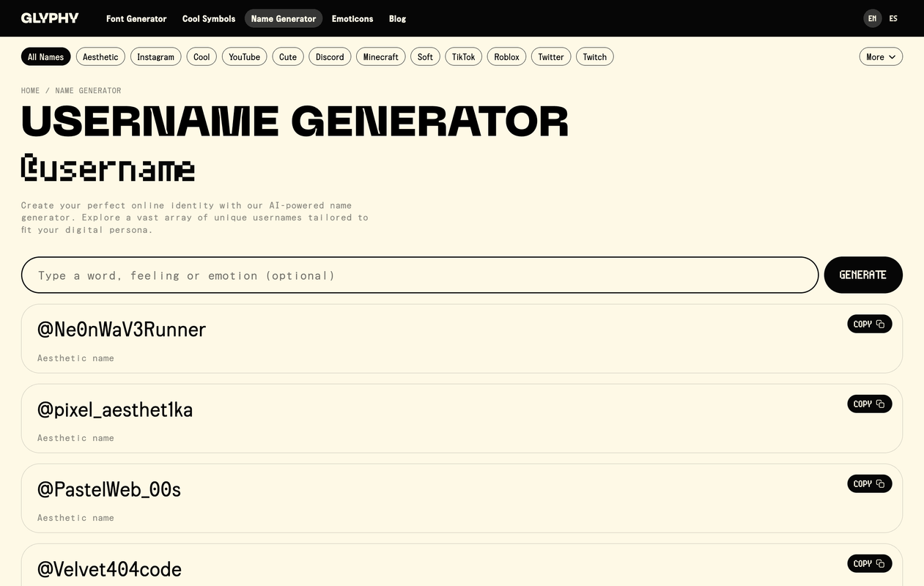Click NAME GENERATOR breadcrumb link
The height and width of the screenshot is (586, 924).
tap(88, 91)
